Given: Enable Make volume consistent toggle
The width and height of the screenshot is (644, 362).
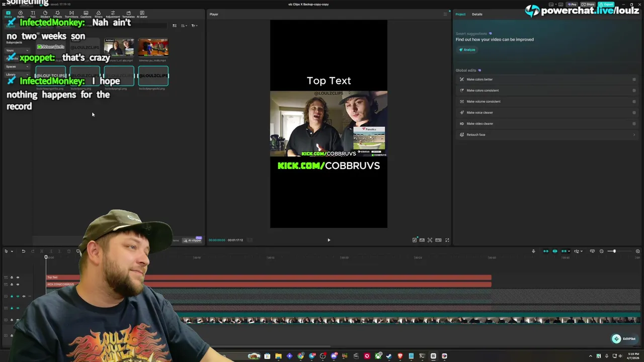Looking at the screenshot, I should click(x=634, y=102).
